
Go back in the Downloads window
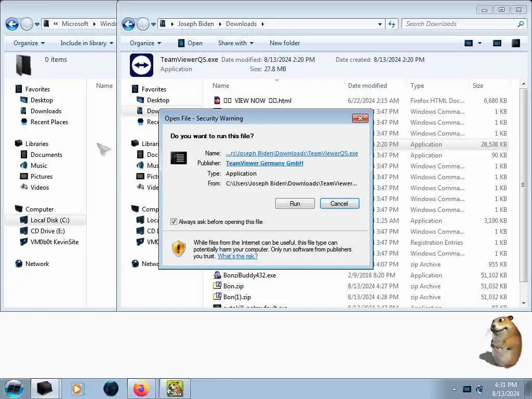pos(129,24)
